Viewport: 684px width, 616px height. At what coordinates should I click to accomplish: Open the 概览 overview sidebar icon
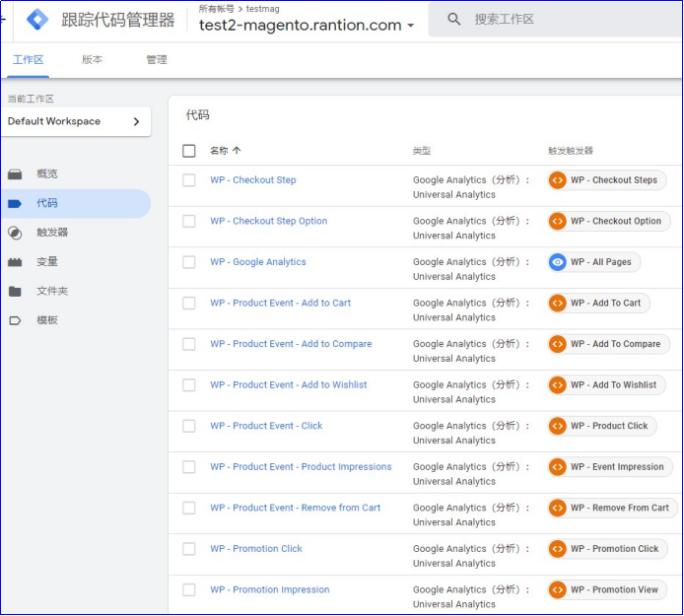click(15, 174)
